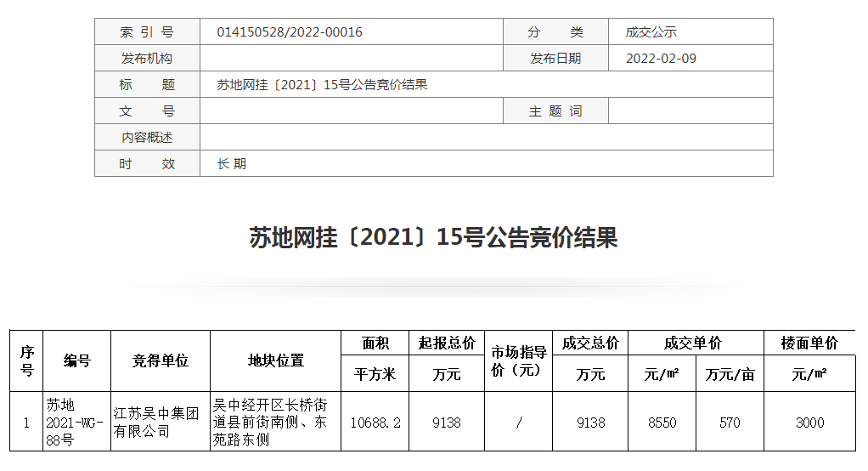Click the large page heading 苏地网挂〔2021〕15号公告竞价结果

click(x=433, y=237)
